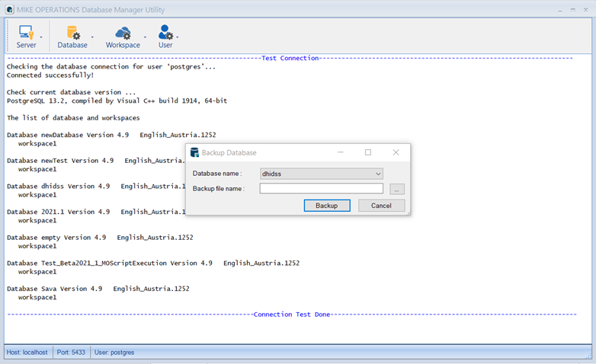
Task: Click 'Database Sava Version 4.9' line
Action: tap(98, 289)
